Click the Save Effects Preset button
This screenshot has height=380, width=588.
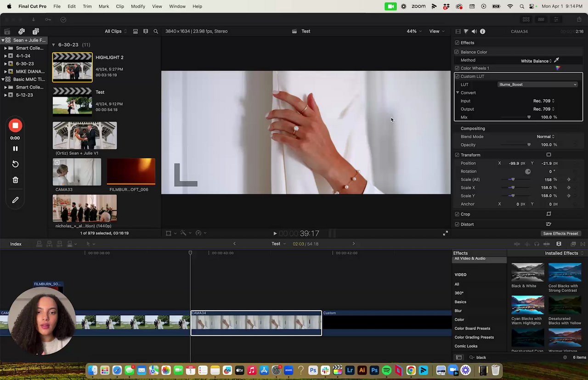coord(560,233)
